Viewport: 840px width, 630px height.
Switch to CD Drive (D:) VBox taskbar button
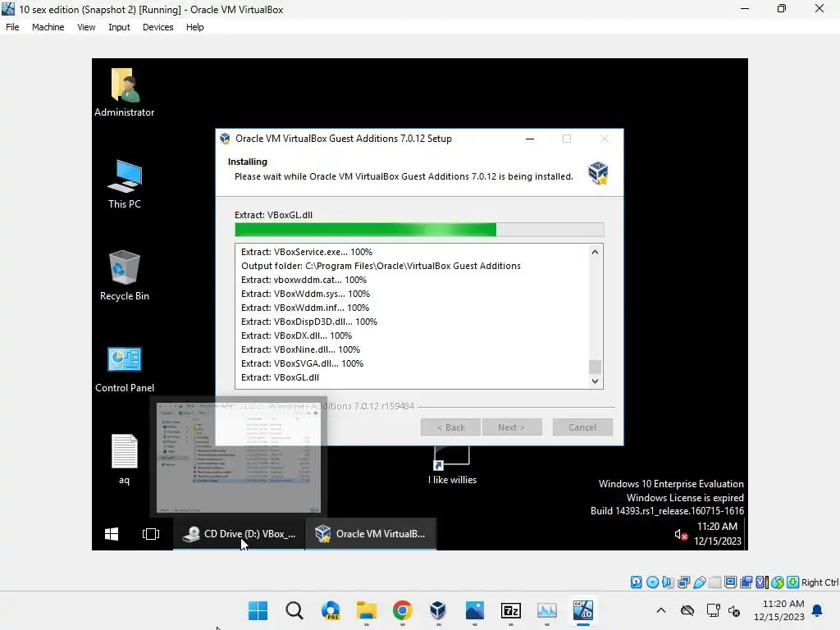tap(239, 533)
